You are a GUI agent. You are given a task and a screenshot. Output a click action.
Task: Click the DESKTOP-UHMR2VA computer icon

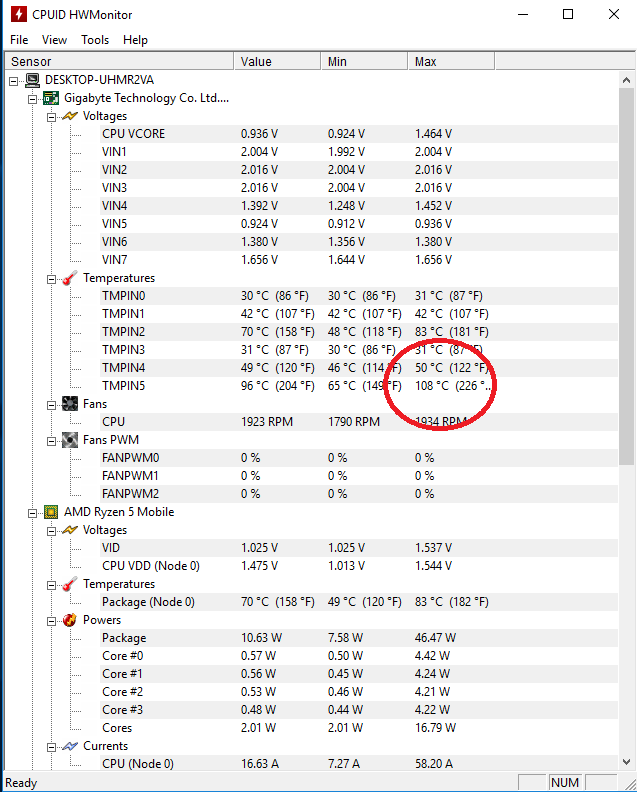(x=32, y=80)
